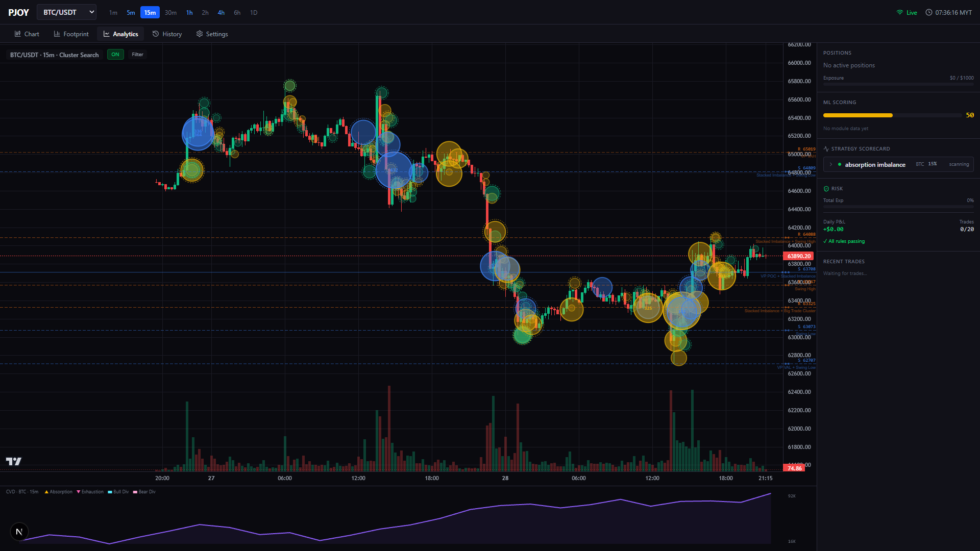Click the 'No active positions' text
Viewport: 980px width, 551px height.
coord(849,65)
